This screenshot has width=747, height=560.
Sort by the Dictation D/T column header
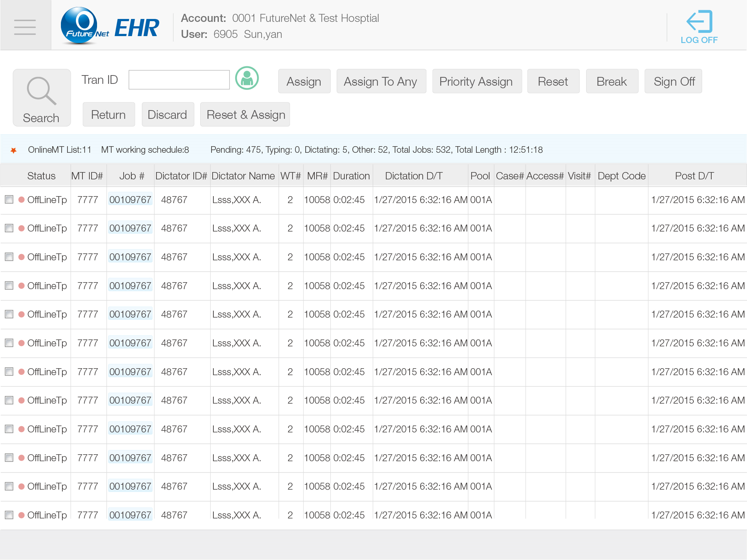click(414, 176)
